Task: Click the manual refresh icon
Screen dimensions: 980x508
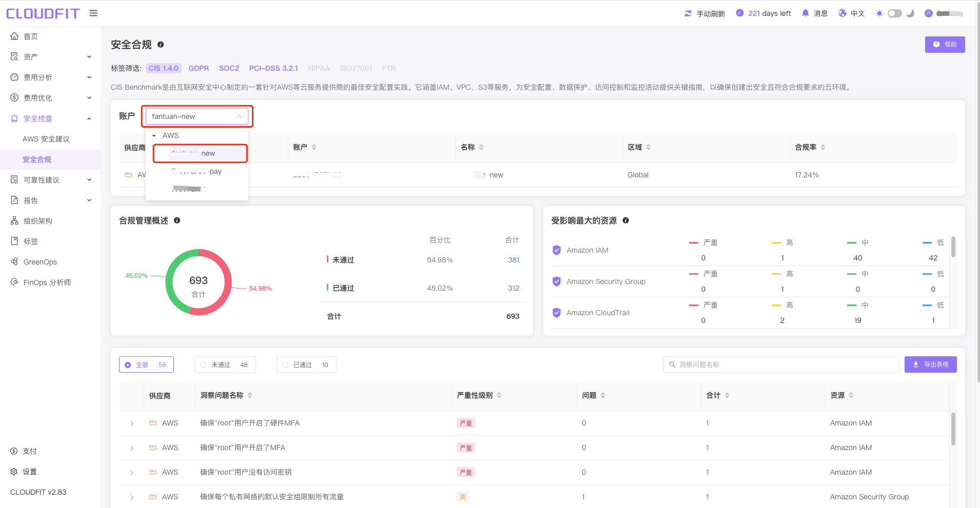Action: click(688, 13)
